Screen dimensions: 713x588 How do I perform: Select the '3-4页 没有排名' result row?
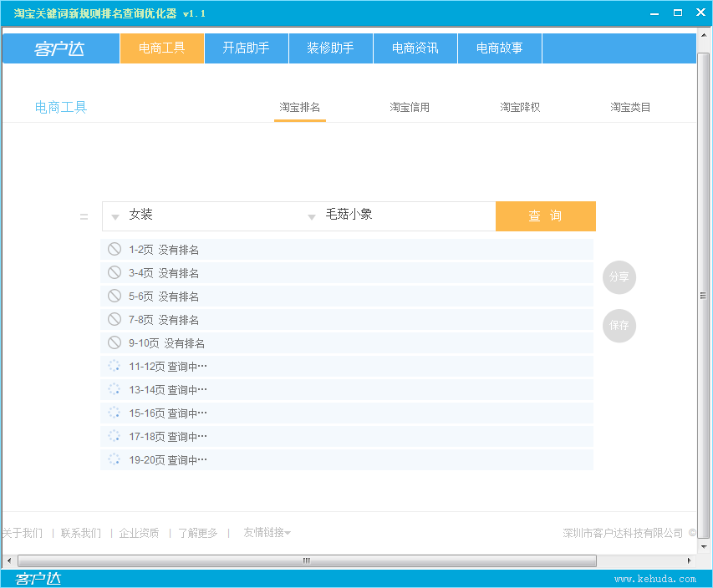pos(347,272)
